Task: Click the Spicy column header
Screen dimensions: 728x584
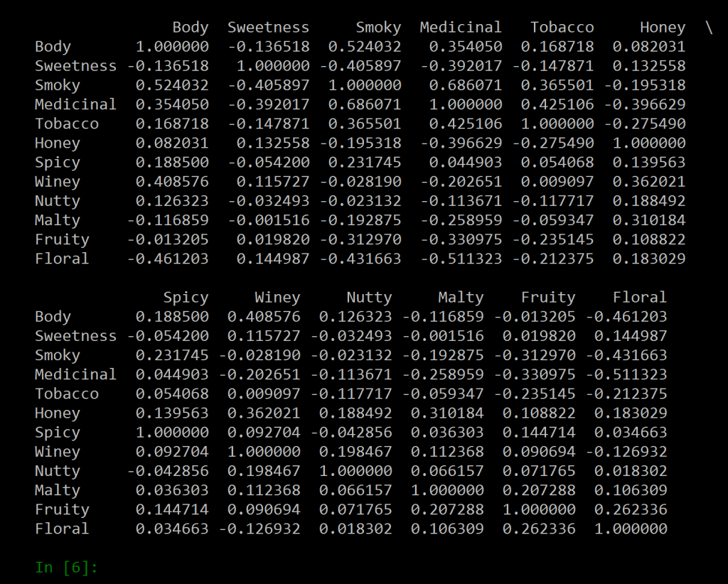Action: pyautogui.click(x=186, y=298)
